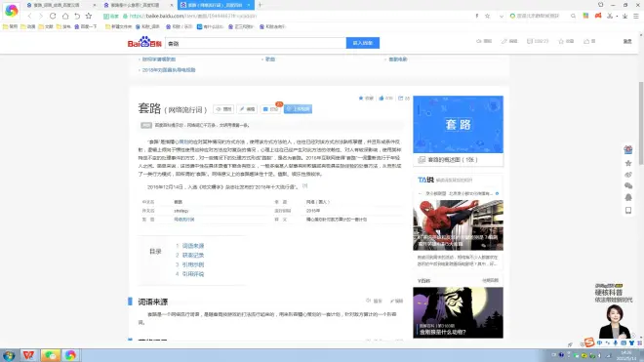Jump to contents item 3 引用示例
644x362 pixels.
[x=193, y=264]
